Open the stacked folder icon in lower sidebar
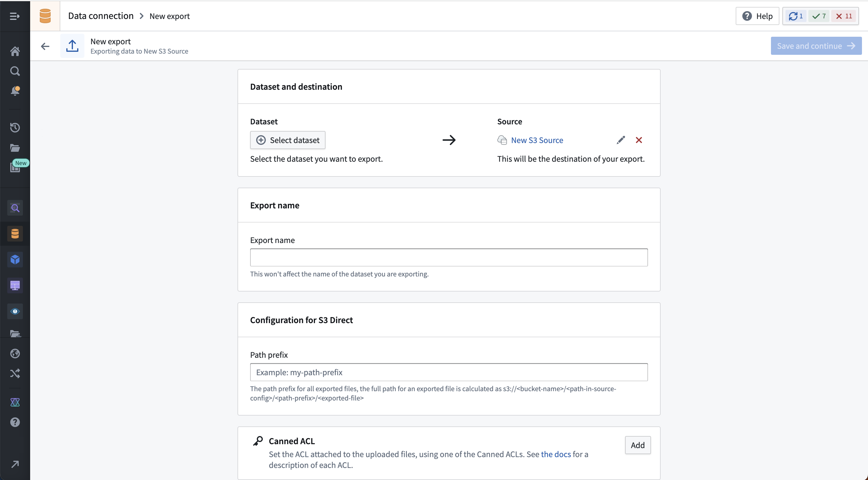The width and height of the screenshot is (868, 480). [15, 333]
